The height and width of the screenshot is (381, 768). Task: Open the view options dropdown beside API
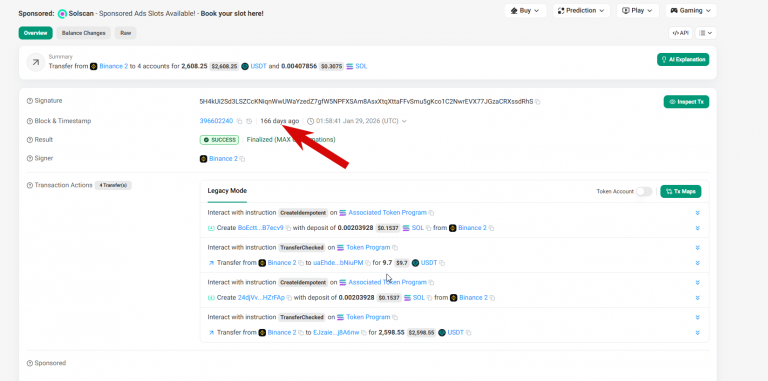706,33
